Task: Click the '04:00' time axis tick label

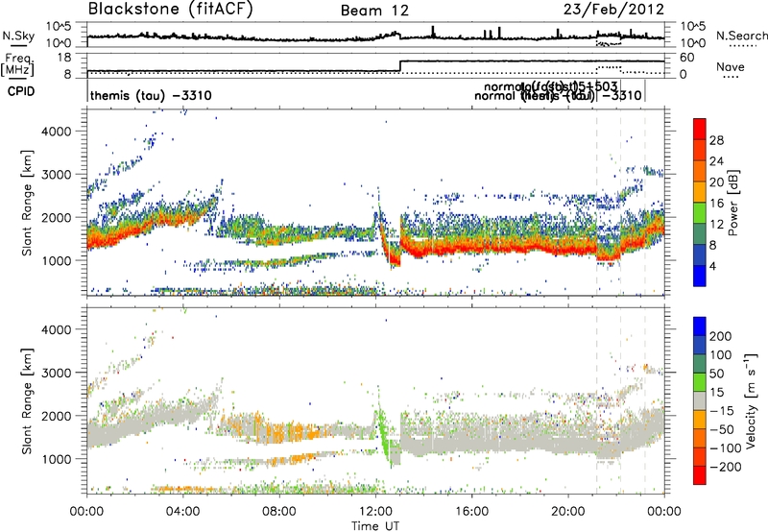Action: 183,512
